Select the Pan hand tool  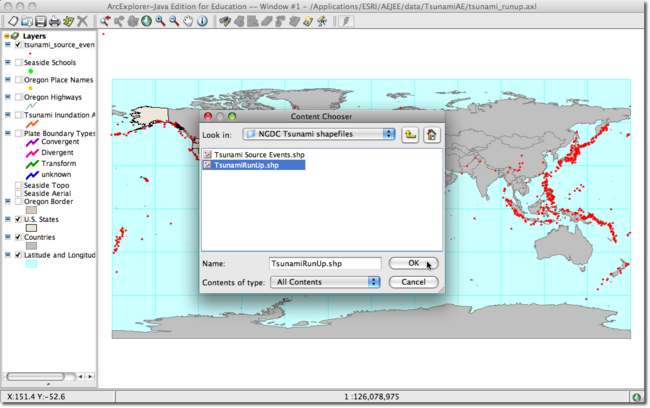tap(188, 21)
